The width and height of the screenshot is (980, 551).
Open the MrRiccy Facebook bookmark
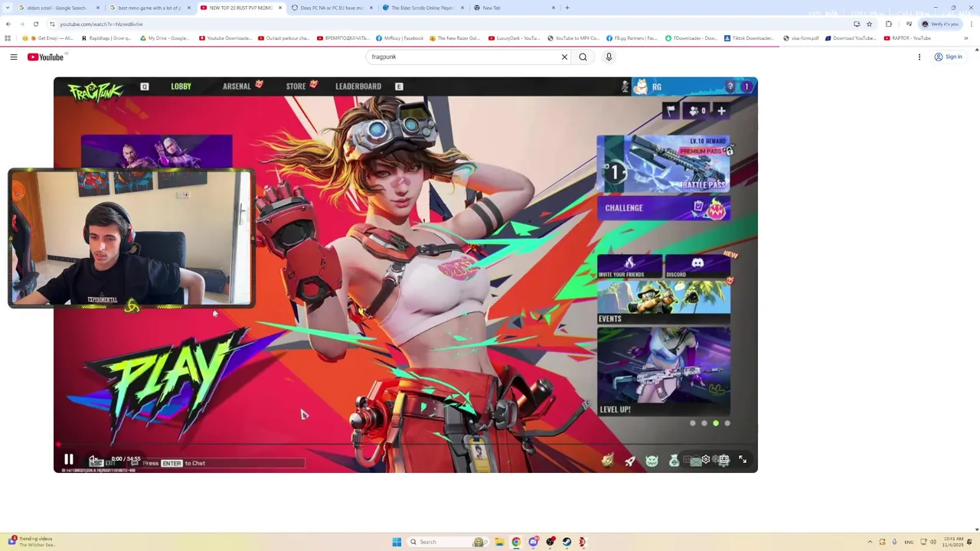[x=399, y=38]
